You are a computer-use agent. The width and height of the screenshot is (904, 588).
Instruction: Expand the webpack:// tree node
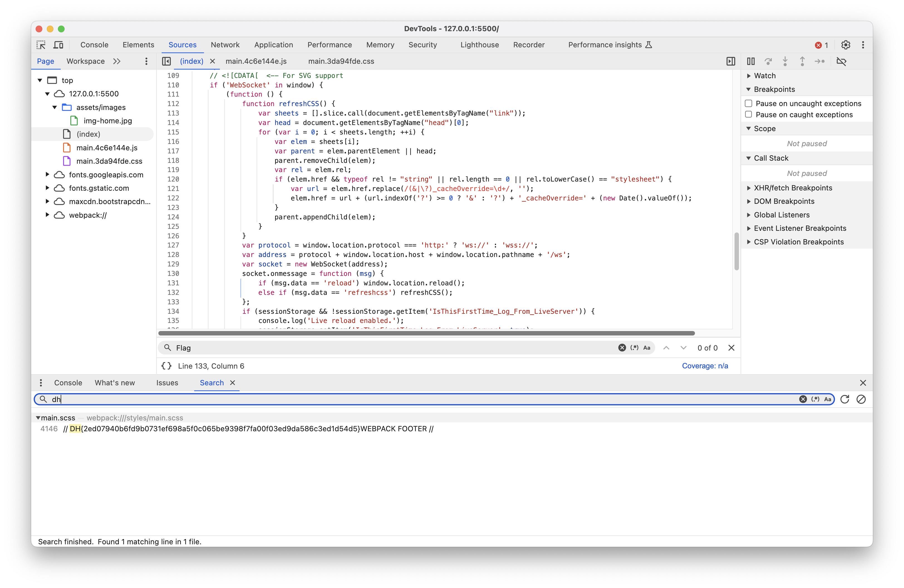click(x=47, y=215)
